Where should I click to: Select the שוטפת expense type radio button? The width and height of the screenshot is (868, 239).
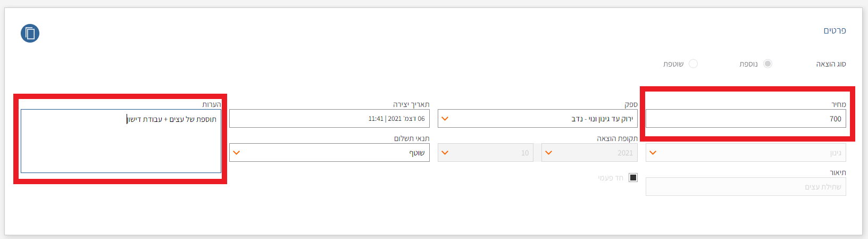[x=693, y=64]
